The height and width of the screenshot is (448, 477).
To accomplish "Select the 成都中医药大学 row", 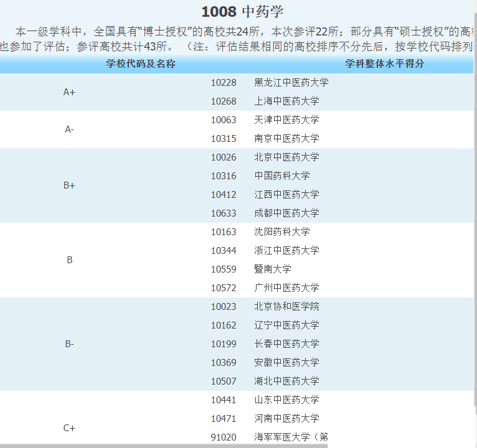I will click(x=286, y=213).
